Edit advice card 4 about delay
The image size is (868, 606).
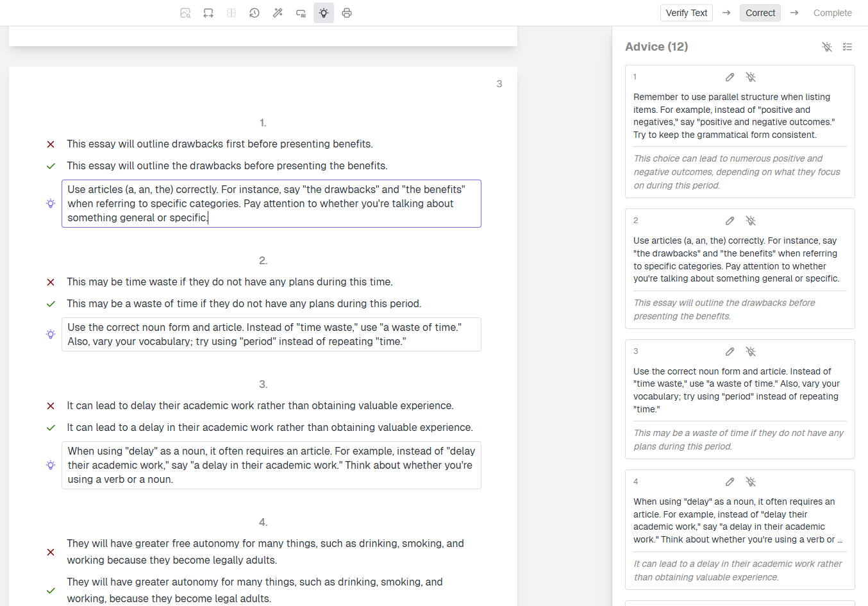(730, 482)
